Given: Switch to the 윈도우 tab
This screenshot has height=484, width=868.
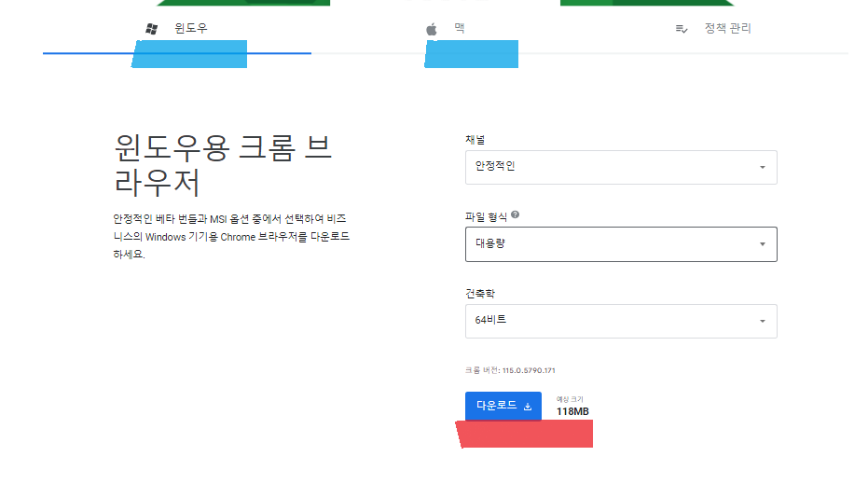Looking at the screenshot, I should coord(176,28).
